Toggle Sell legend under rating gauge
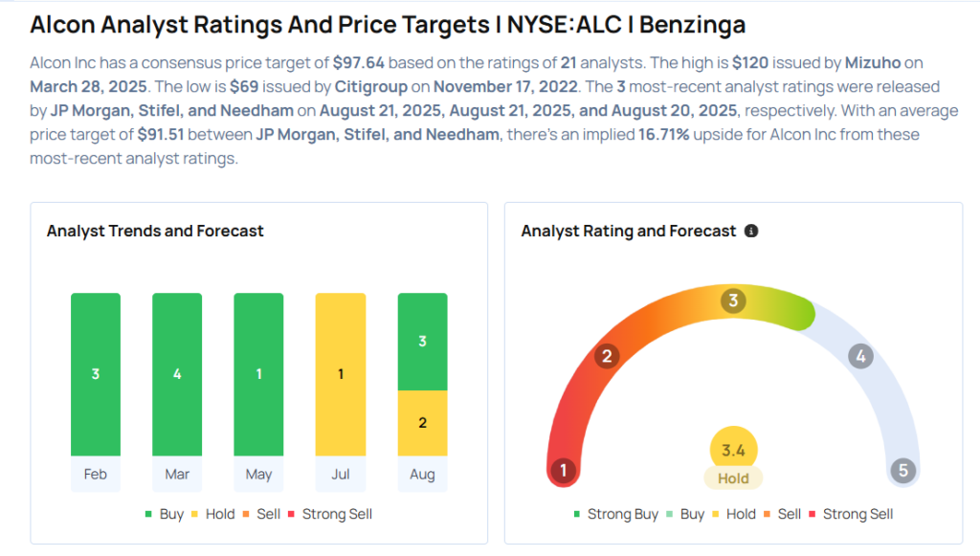980x556 pixels. point(782,514)
